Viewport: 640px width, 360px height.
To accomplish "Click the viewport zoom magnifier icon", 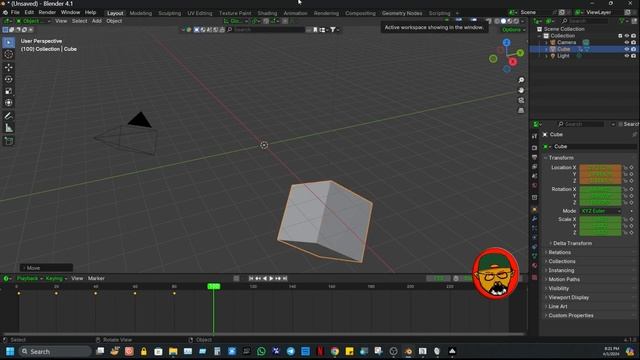I will tap(521, 80).
